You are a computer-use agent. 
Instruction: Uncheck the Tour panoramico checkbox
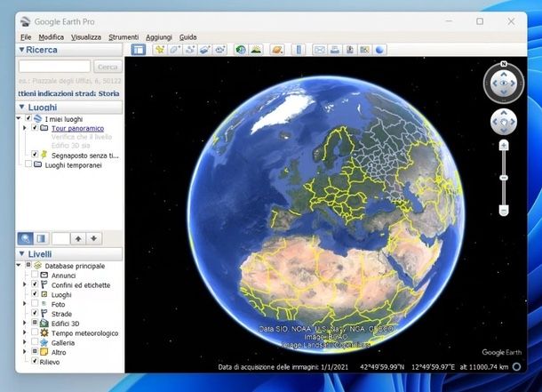tap(35, 128)
